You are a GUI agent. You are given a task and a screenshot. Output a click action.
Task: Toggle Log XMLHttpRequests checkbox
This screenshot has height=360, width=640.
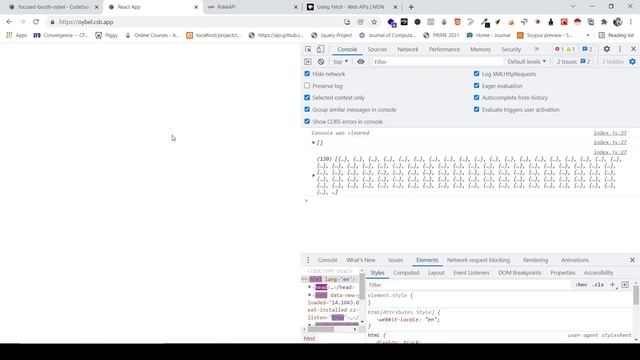(x=476, y=73)
